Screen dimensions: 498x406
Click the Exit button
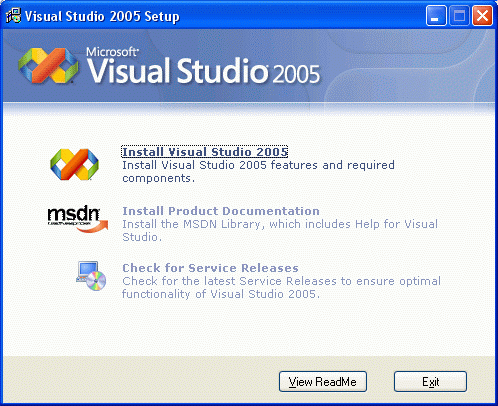430,382
